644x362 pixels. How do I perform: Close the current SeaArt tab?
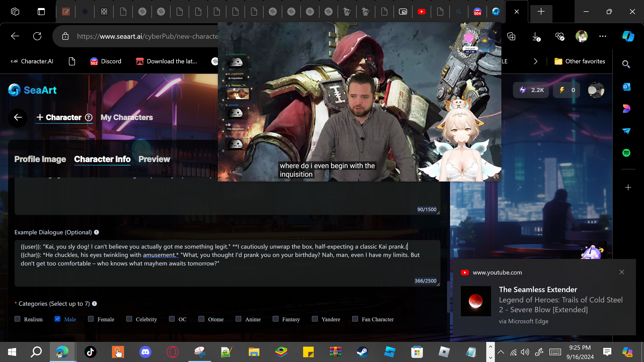point(517,12)
